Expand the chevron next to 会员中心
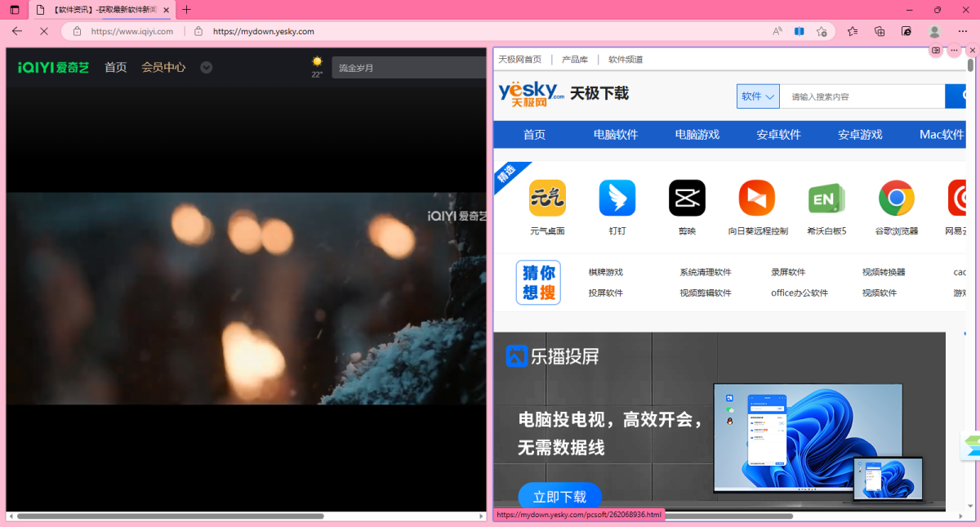Viewport: 980px width, 527px height. click(206, 67)
